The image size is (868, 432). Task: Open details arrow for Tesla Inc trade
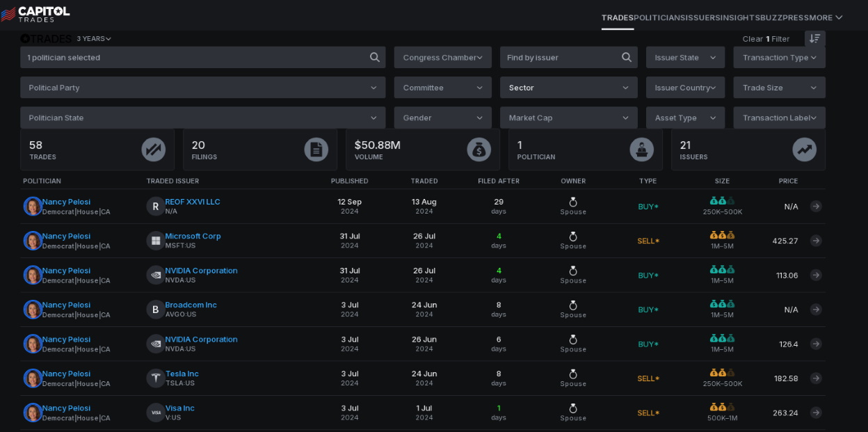(x=816, y=378)
